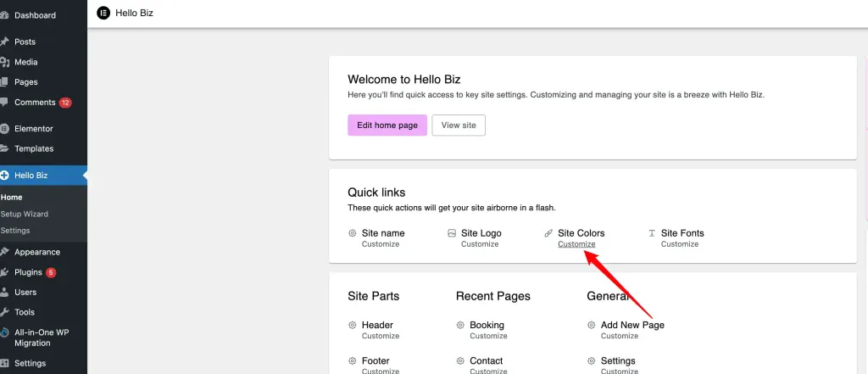Open All-in-One WP Migration menu

click(x=43, y=338)
